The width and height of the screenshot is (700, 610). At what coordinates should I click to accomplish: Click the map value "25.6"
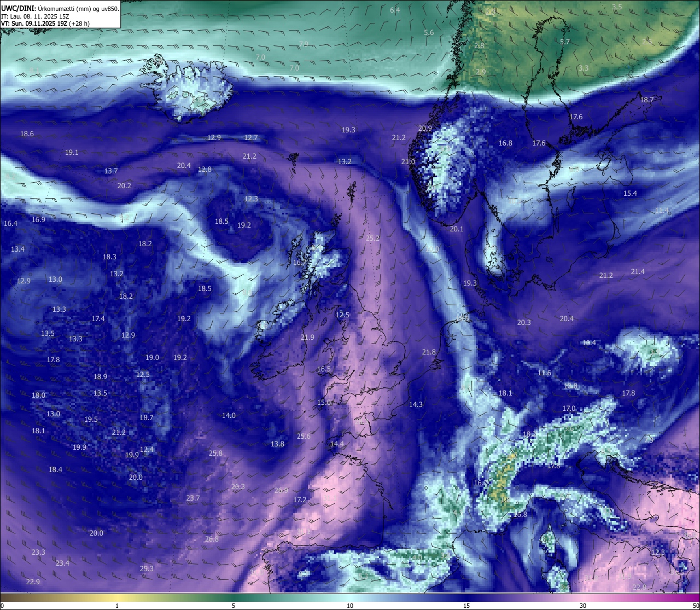coord(304,436)
